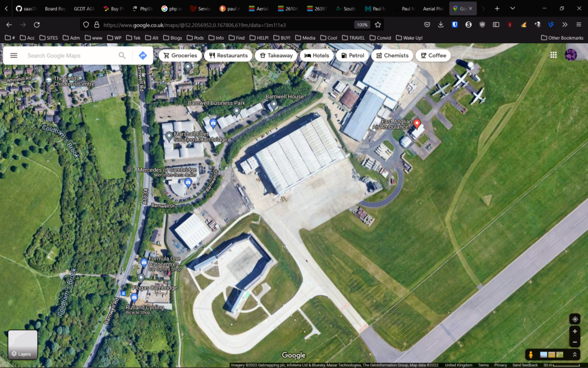Open the TRAVEL bookmarks folder
The image size is (588, 368).
pyautogui.click(x=353, y=38)
